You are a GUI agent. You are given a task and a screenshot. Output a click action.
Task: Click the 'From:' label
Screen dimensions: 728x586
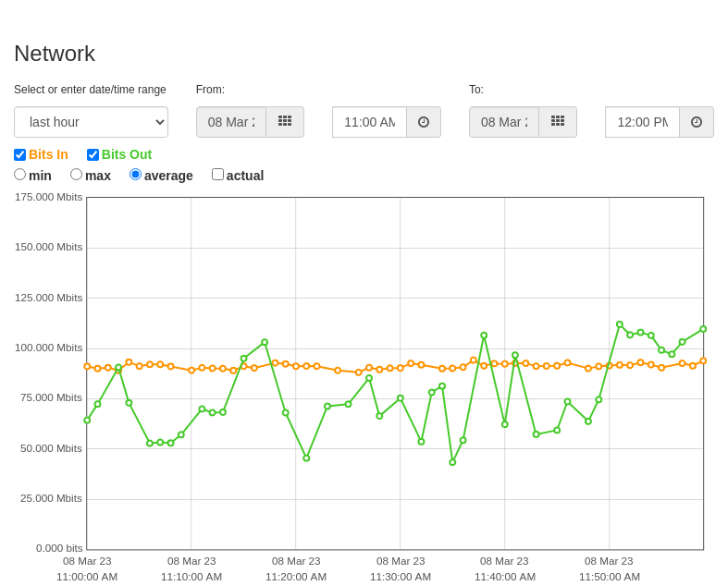click(x=210, y=90)
